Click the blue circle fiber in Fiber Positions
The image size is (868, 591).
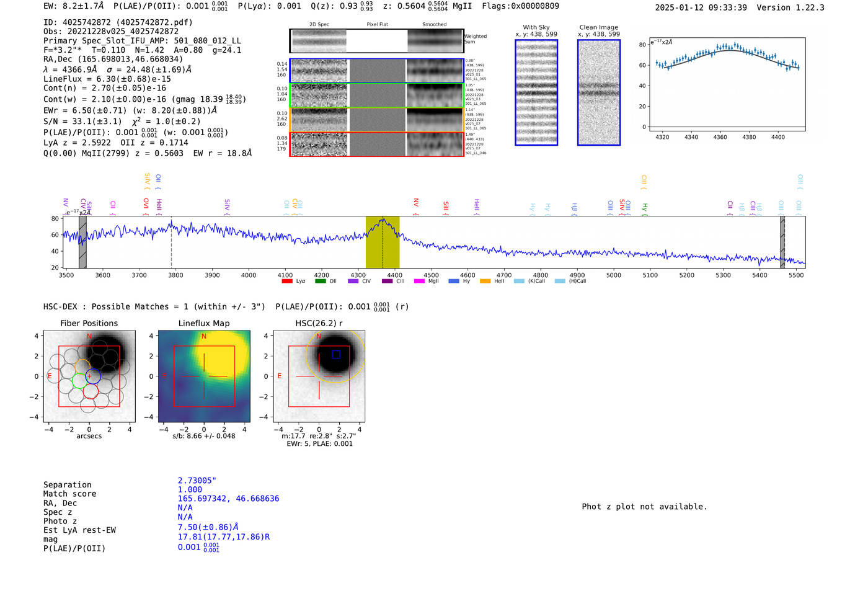[x=92, y=376]
